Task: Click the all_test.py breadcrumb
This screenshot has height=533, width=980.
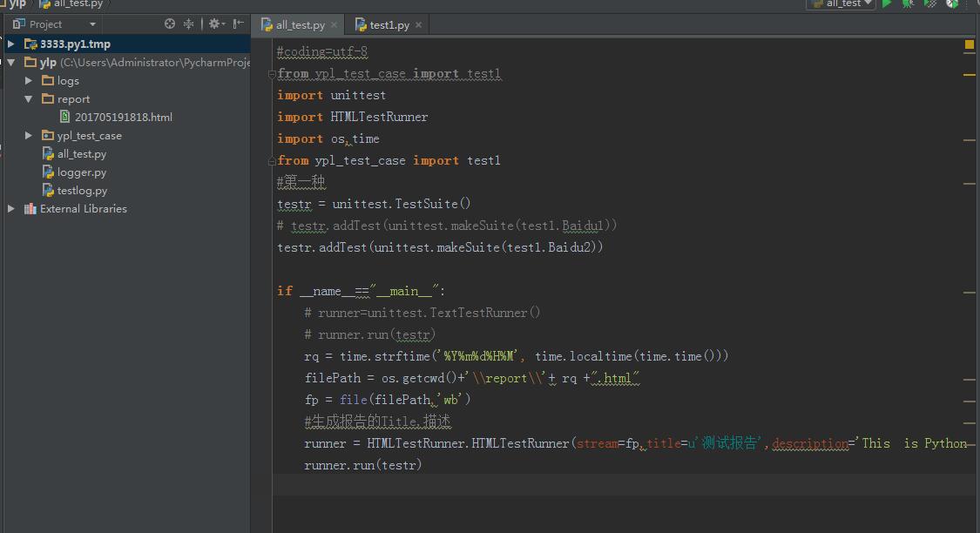Action: pos(78,3)
